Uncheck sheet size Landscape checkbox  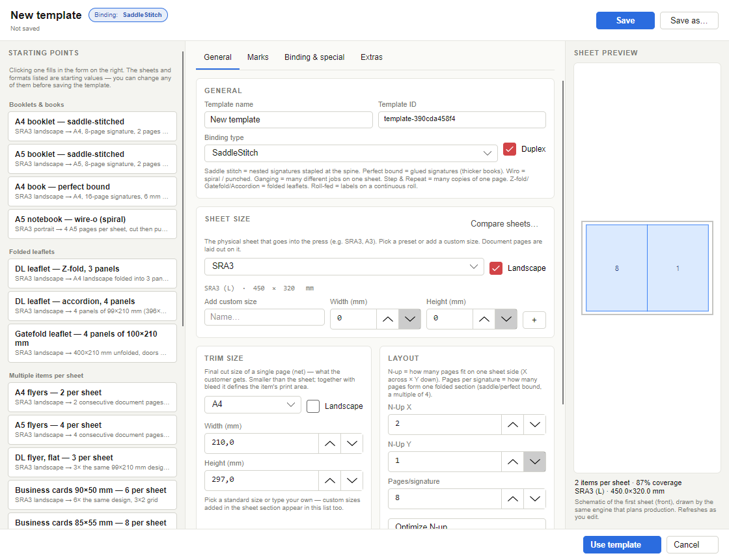(x=496, y=268)
